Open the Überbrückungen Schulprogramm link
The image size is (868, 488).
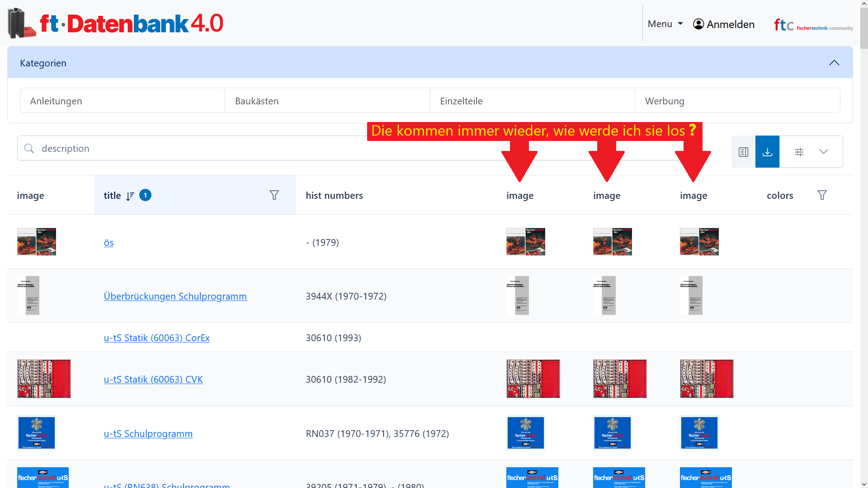175,296
